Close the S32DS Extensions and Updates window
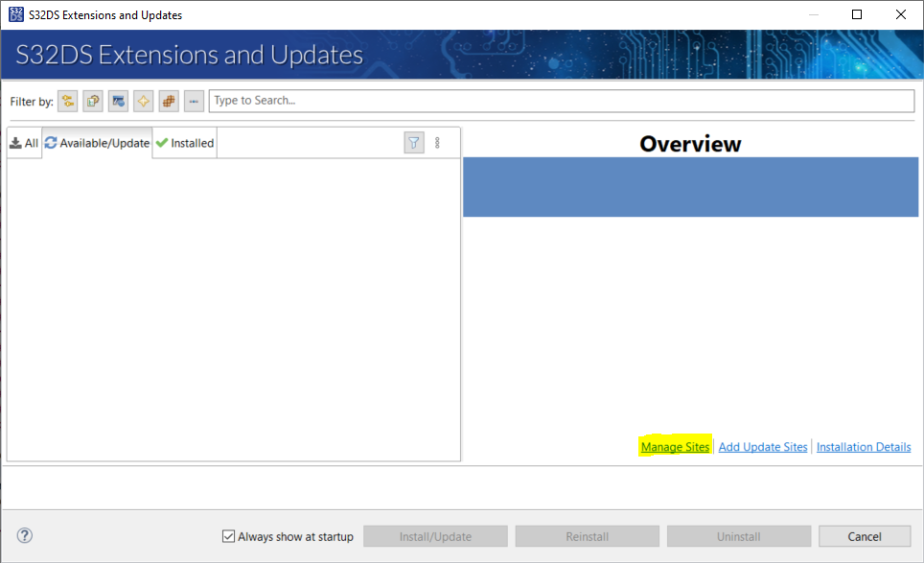This screenshot has height=563, width=924. click(901, 14)
